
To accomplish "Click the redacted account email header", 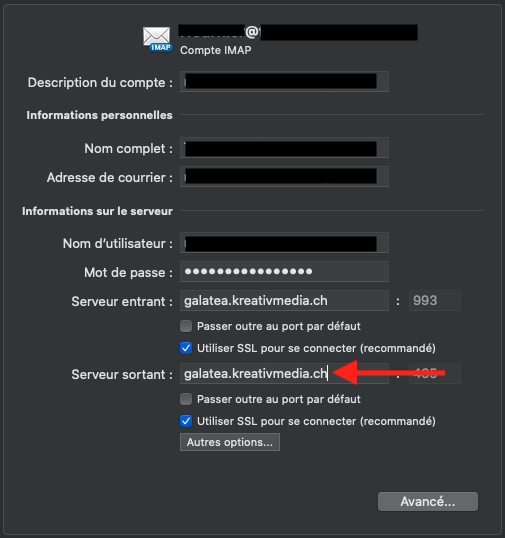I will (x=298, y=33).
